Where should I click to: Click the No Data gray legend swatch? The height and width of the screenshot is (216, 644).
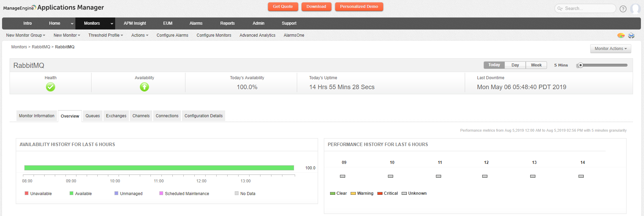point(236,193)
